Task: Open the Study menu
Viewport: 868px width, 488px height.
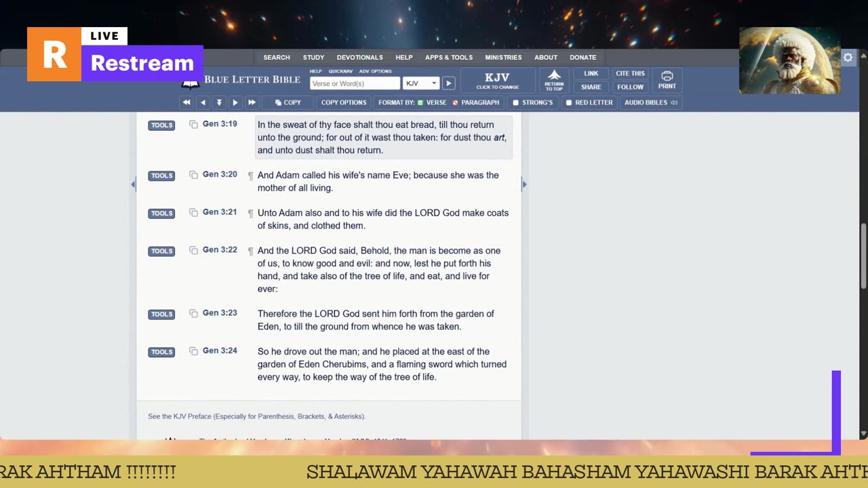Action: (x=313, y=58)
